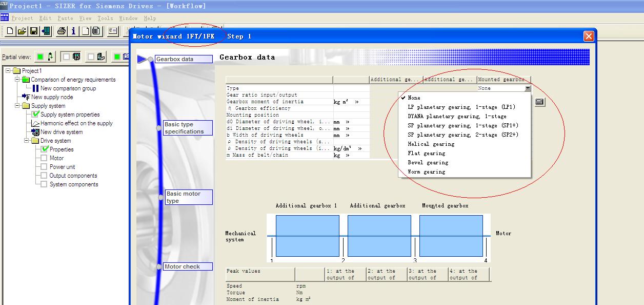Screen dimensions: 644x305
Task: Save project using floppy disk icon
Action: pyautogui.click(x=34, y=31)
